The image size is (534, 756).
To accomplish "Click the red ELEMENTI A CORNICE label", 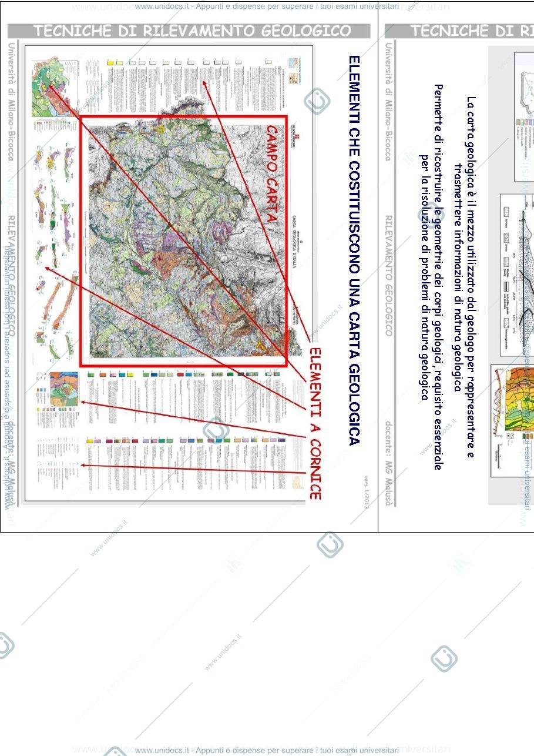I will (315, 423).
